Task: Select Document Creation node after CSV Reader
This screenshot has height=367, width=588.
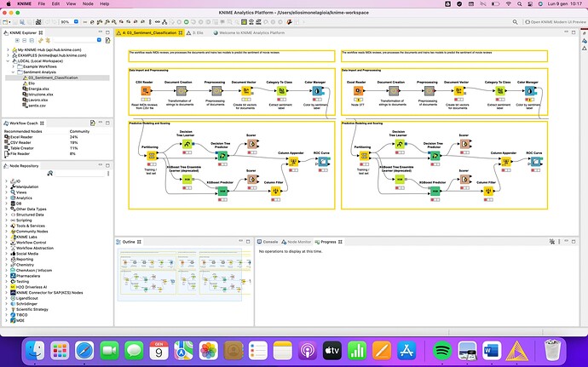Action: point(182,91)
